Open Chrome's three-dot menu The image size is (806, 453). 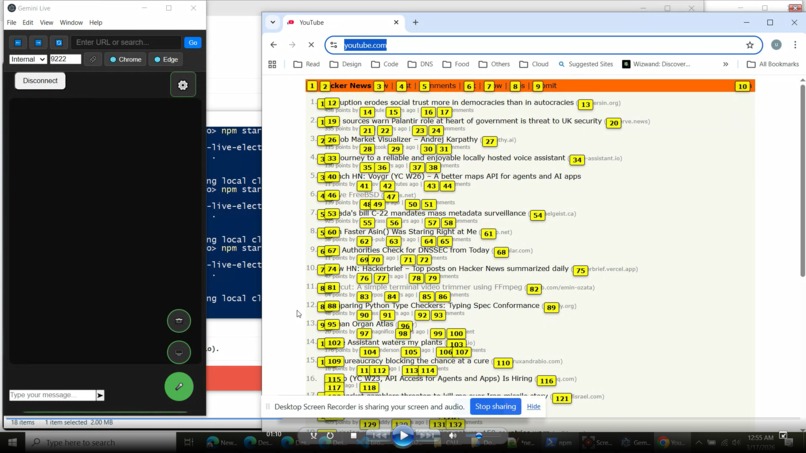[x=795, y=45]
